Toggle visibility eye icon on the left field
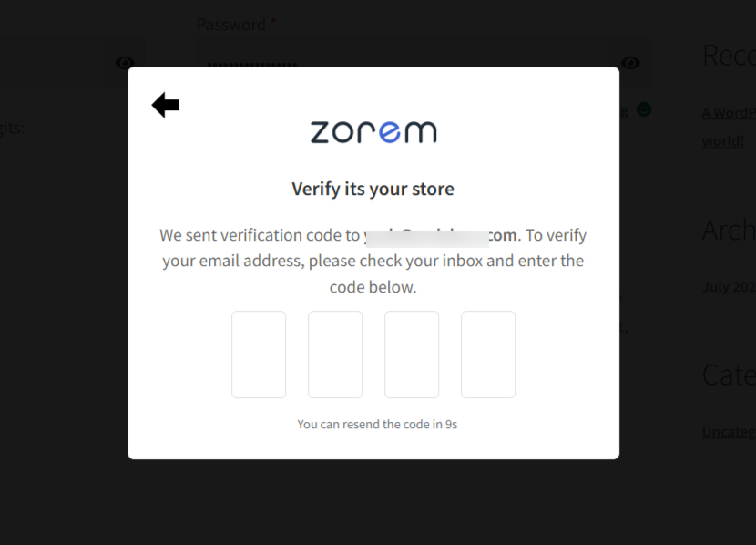The image size is (756, 545). point(125,63)
